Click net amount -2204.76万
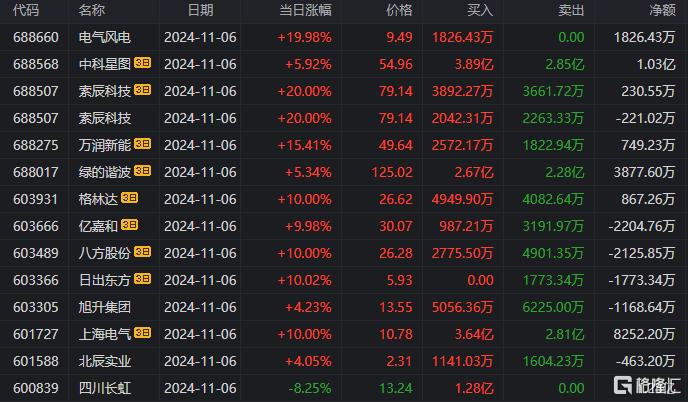 (x=641, y=226)
